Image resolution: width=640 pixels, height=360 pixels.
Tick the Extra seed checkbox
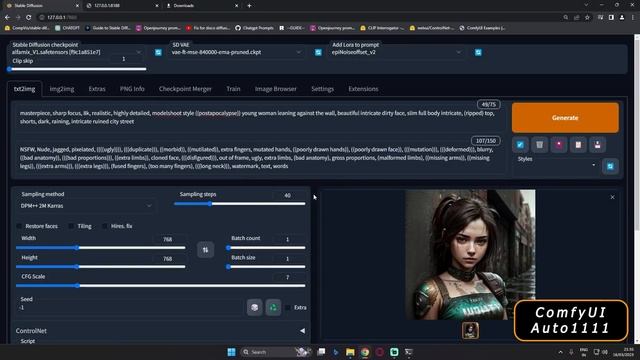(288, 307)
